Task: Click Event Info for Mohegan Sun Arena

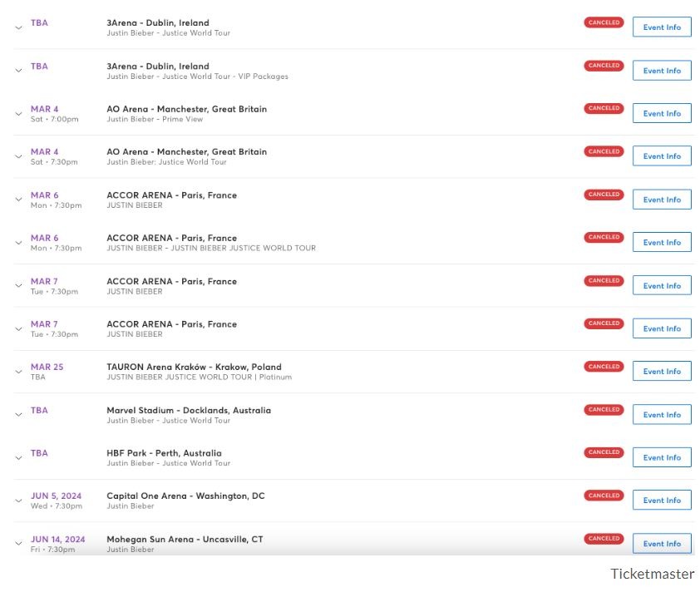Action: click(x=661, y=544)
